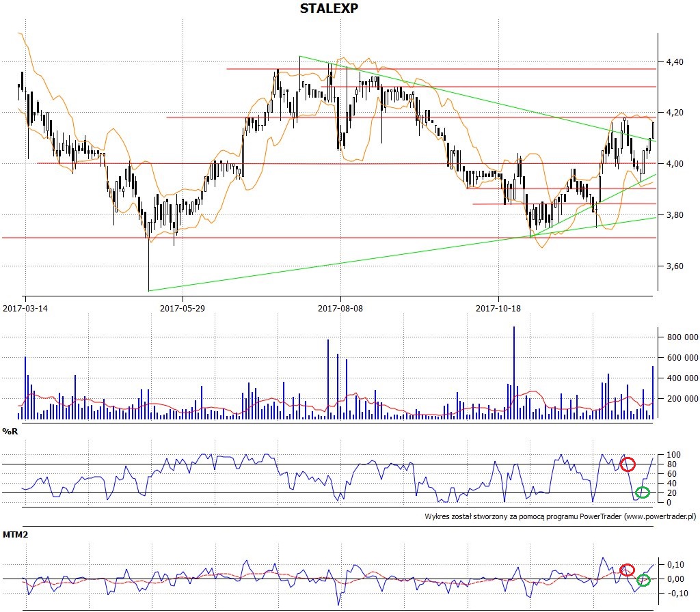Click the %R axis value 60
Viewport: 700px width, 612px height.
click(671, 474)
